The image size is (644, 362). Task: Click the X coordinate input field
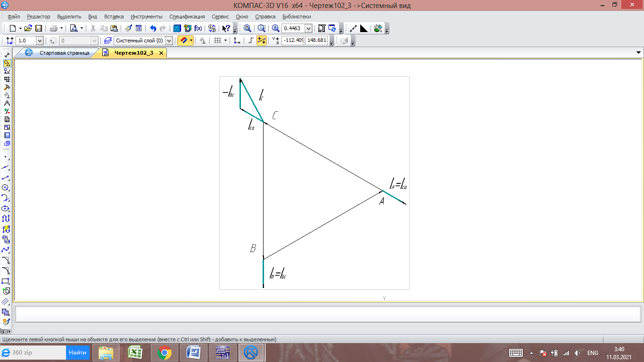pos(293,41)
